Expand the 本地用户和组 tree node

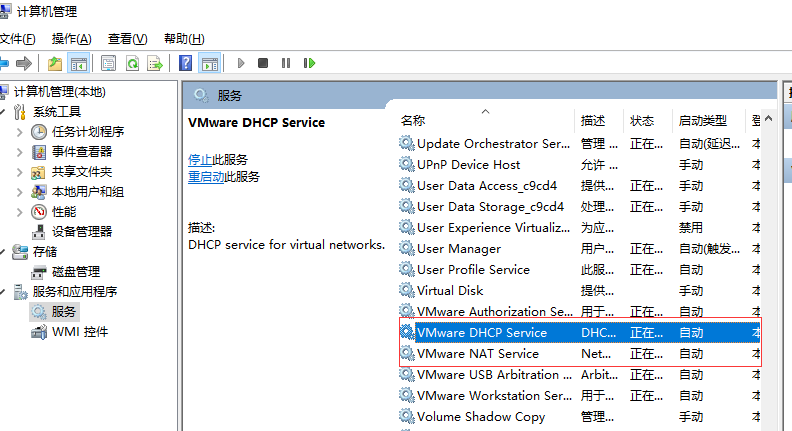click(x=20, y=192)
